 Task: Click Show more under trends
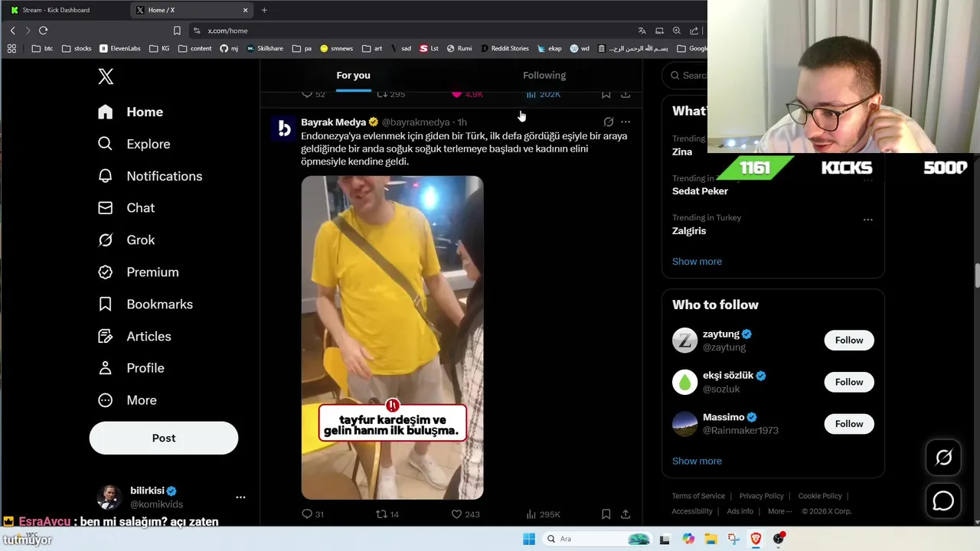(697, 262)
